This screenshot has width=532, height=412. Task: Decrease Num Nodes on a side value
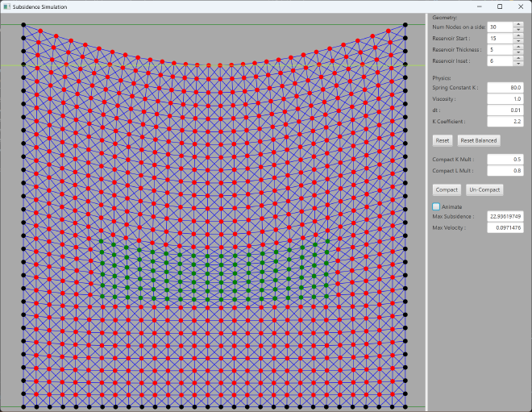518,30
